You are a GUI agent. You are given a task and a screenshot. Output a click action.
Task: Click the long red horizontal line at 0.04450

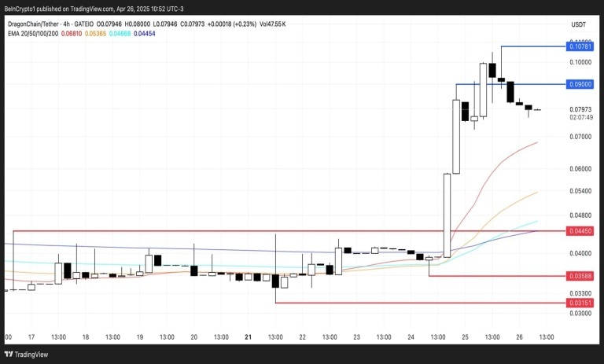point(289,231)
